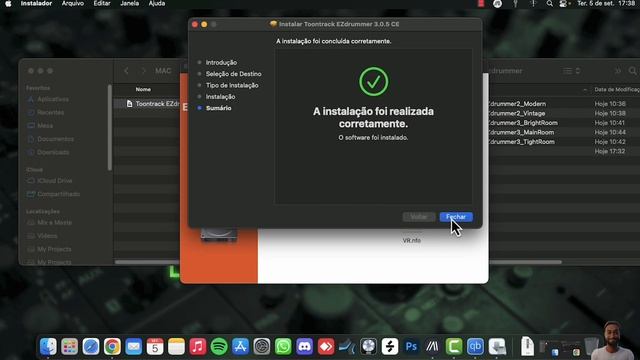Click the Introdução step in the installer sidebar
Viewport: 640px width, 360px height.
pyautogui.click(x=221, y=62)
